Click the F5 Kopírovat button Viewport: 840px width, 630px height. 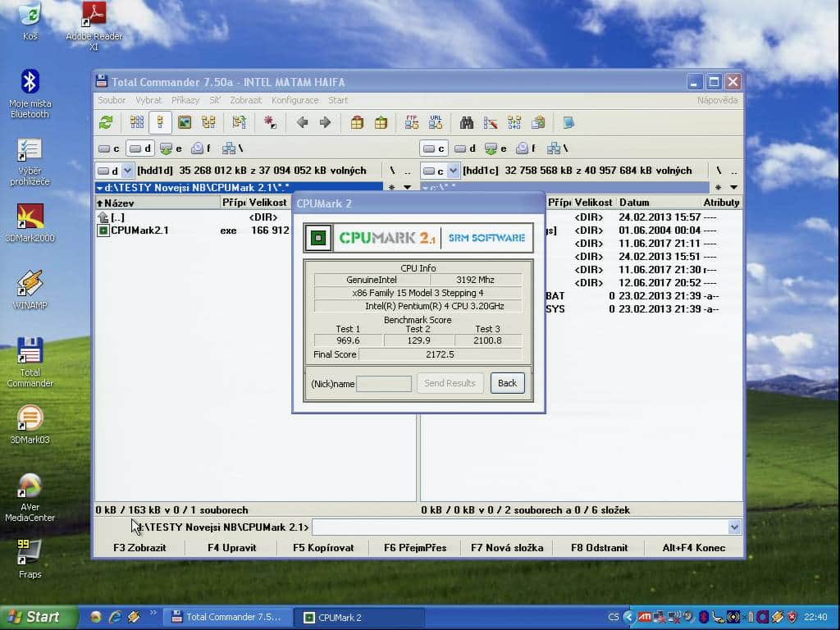[323, 548]
